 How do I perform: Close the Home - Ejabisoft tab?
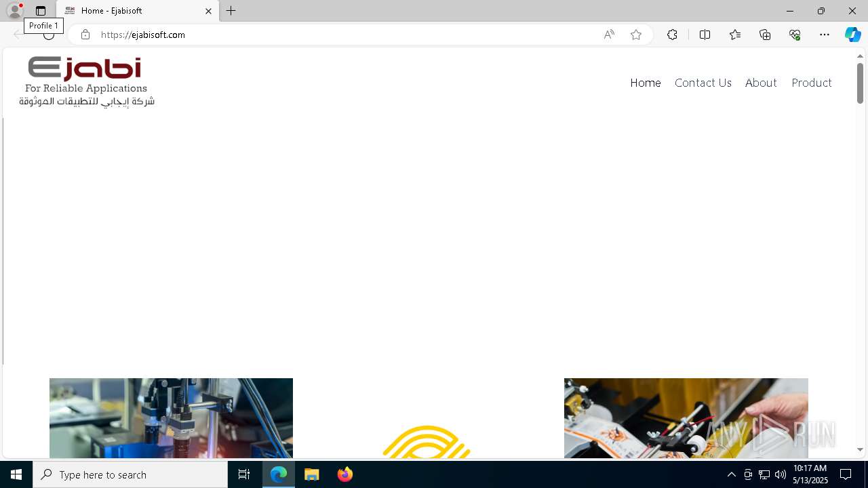(x=208, y=11)
